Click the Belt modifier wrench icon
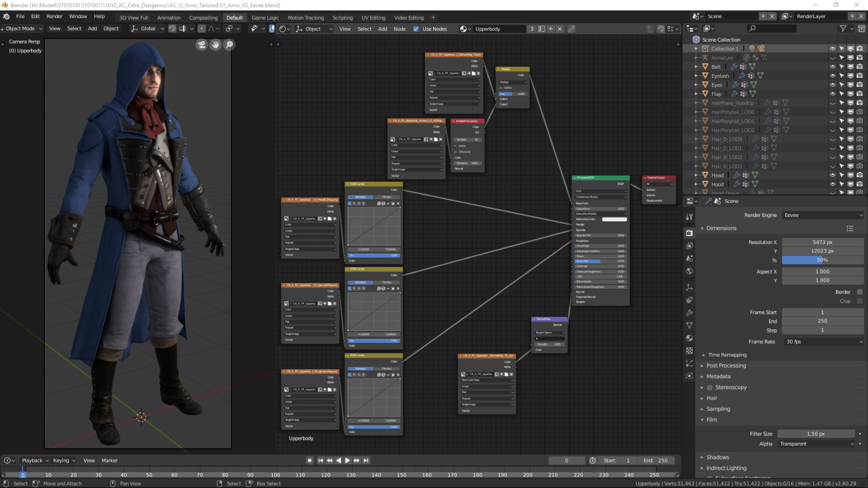This screenshot has width=868, height=488. [x=734, y=67]
